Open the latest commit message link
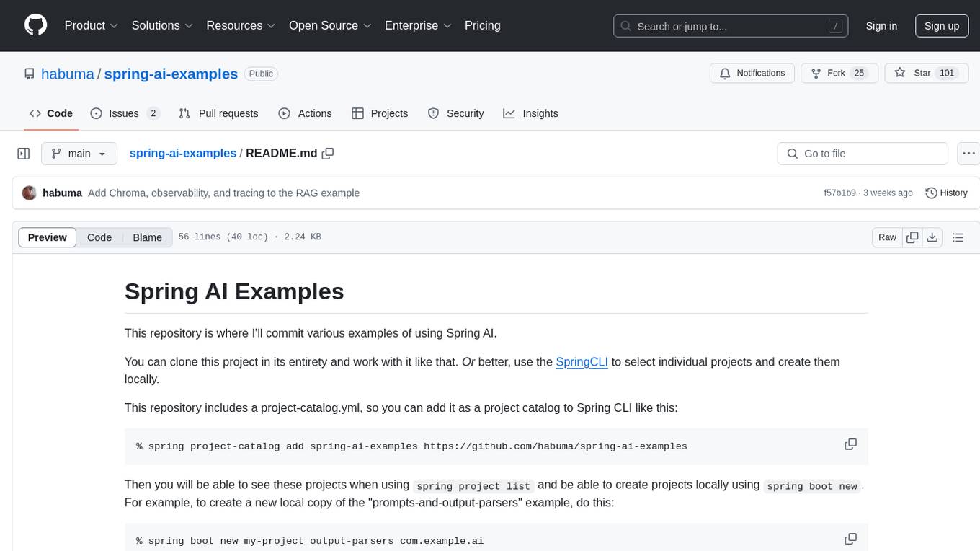 [223, 193]
